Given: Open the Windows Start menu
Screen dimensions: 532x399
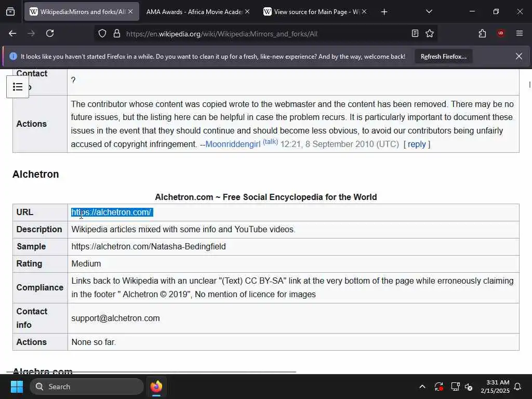Looking at the screenshot, I should [17, 387].
